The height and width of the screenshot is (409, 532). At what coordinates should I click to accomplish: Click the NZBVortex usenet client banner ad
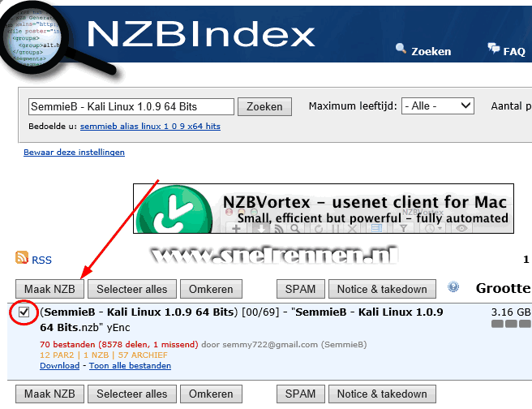[324, 209]
